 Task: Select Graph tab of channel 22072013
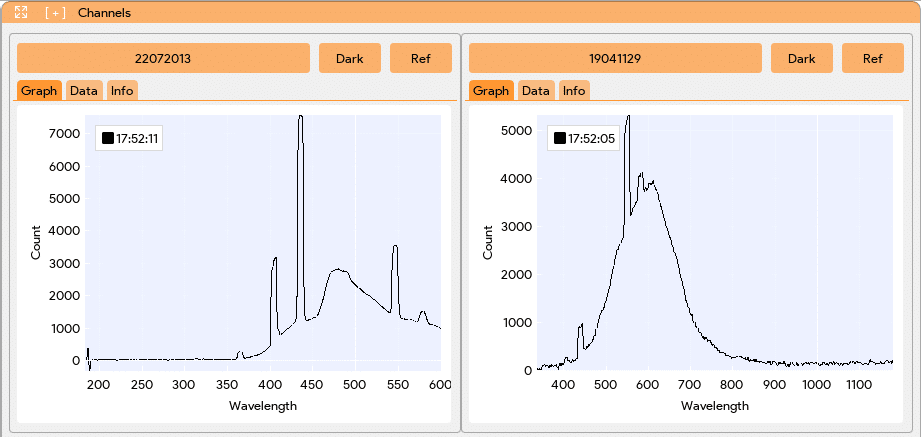click(39, 90)
